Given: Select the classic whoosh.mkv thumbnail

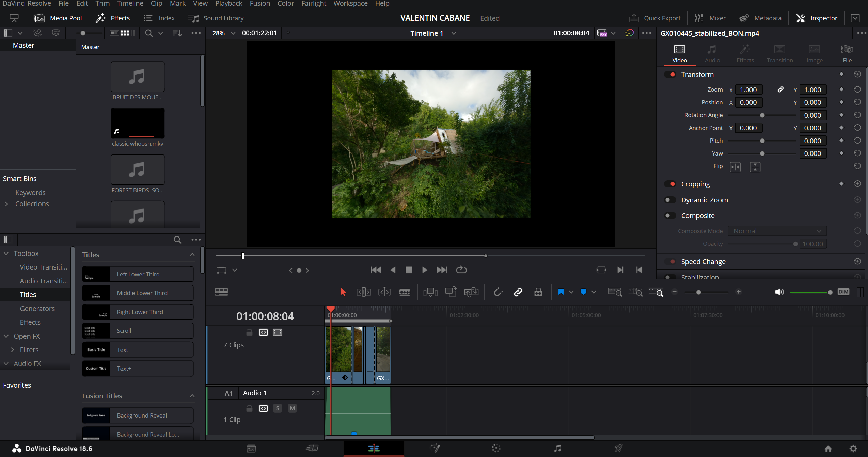Looking at the screenshot, I should point(138,124).
